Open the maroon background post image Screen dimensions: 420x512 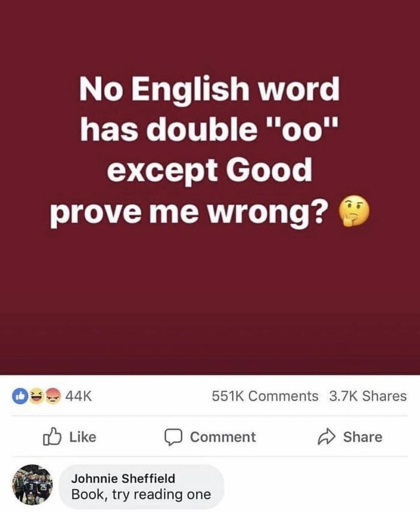click(210, 187)
